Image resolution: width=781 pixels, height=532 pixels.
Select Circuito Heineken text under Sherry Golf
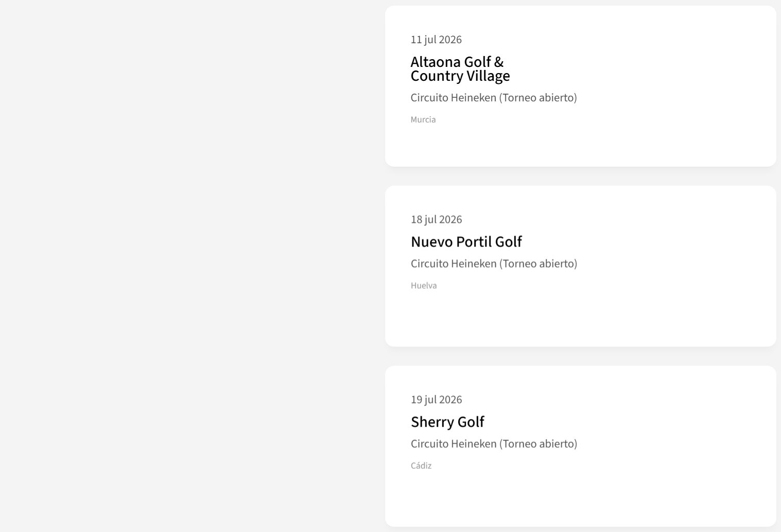[453, 444]
